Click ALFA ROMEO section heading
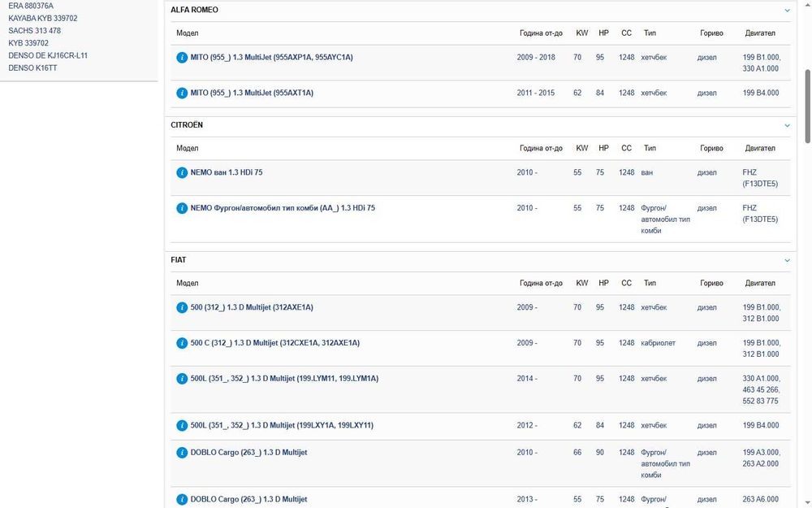Viewport: 812px width, 508px height. coord(194,10)
